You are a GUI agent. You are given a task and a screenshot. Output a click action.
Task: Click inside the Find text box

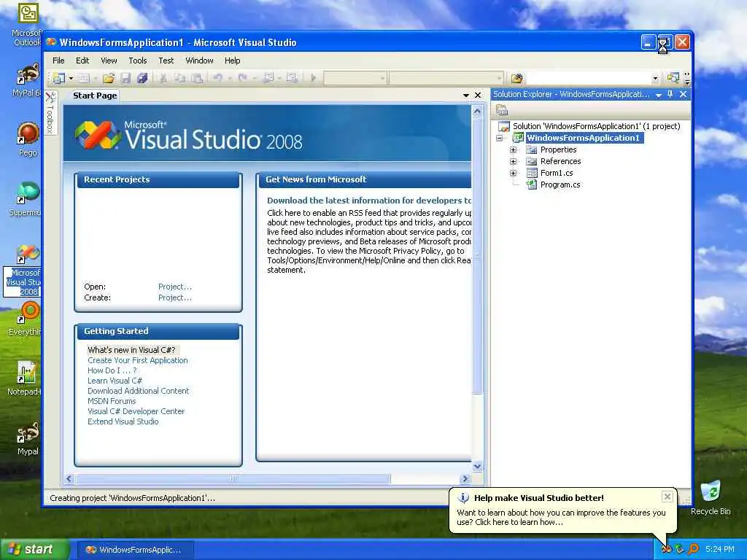(x=589, y=78)
